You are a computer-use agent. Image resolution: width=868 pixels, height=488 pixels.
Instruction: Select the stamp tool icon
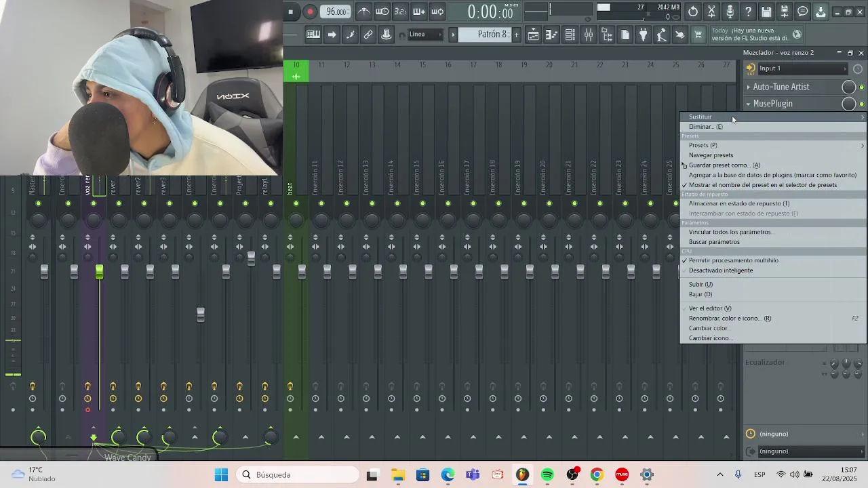coord(387,35)
